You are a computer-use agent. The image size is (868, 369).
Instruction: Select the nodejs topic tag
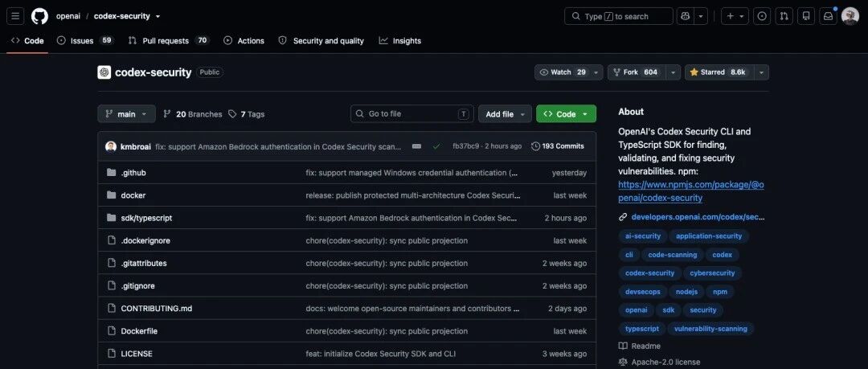(x=686, y=292)
